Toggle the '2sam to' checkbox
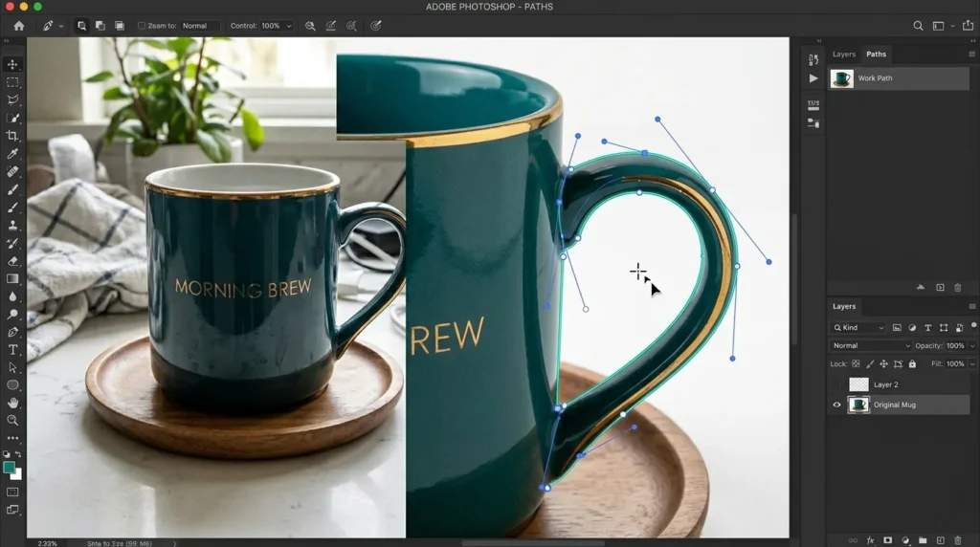This screenshot has height=547, width=980. click(142, 26)
